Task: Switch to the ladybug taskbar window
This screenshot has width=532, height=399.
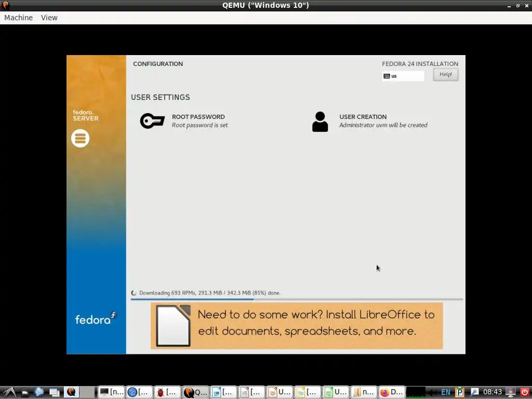Action: coord(168,392)
